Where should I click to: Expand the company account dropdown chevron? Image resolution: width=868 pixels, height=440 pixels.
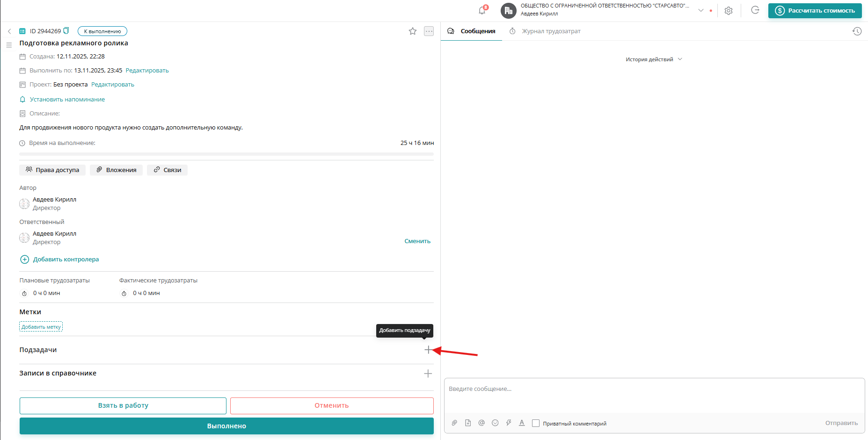[x=701, y=10]
